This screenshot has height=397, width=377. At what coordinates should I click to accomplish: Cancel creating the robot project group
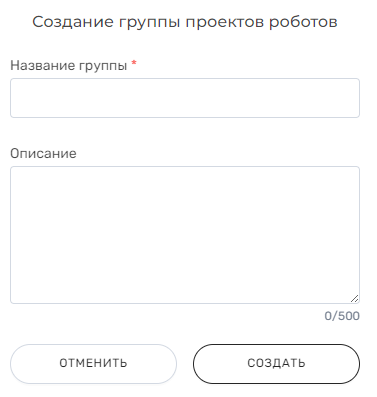tap(93, 364)
